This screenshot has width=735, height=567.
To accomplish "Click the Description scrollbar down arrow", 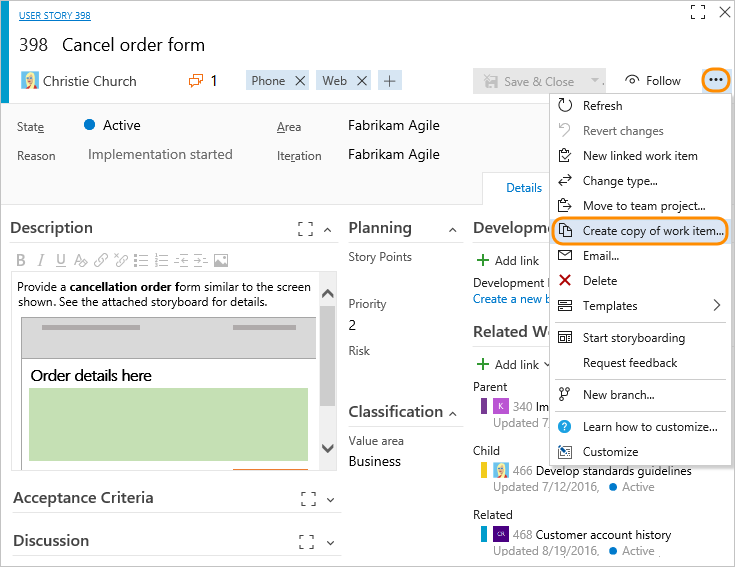I will 328,448.
